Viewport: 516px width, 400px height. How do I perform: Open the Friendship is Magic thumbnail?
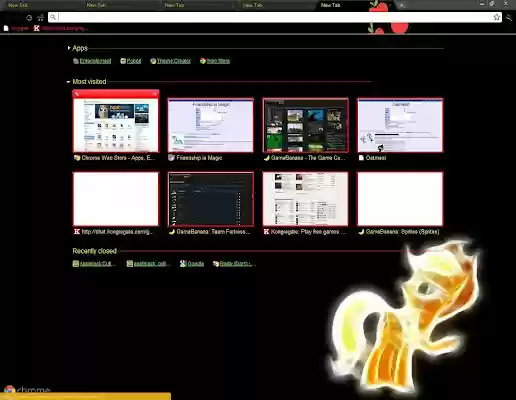tap(211, 125)
